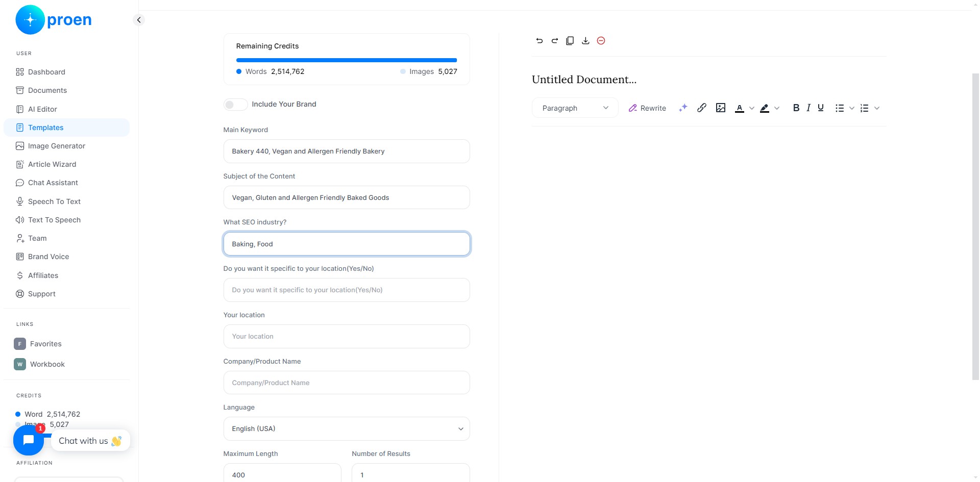
Task: Open Image Generator in the sidebar
Action: pos(67,146)
